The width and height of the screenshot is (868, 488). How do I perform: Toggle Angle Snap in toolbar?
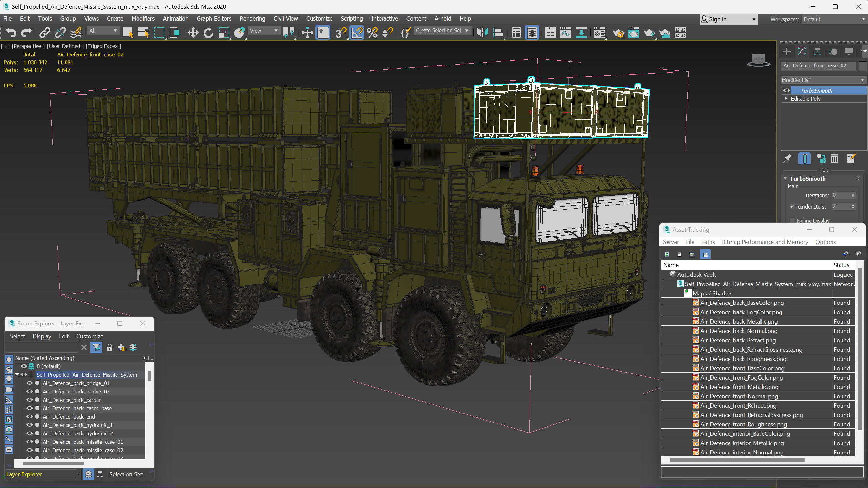[x=356, y=33]
